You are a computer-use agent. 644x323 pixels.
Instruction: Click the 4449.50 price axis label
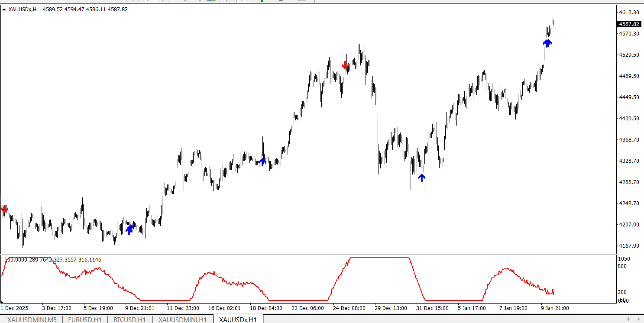(629, 97)
